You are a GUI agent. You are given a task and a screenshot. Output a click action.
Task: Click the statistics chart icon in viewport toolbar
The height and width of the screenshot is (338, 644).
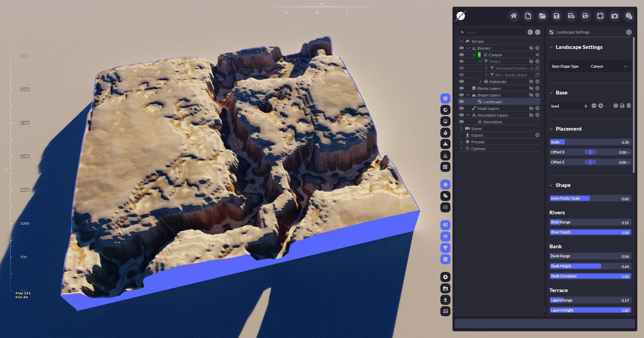click(445, 311)
